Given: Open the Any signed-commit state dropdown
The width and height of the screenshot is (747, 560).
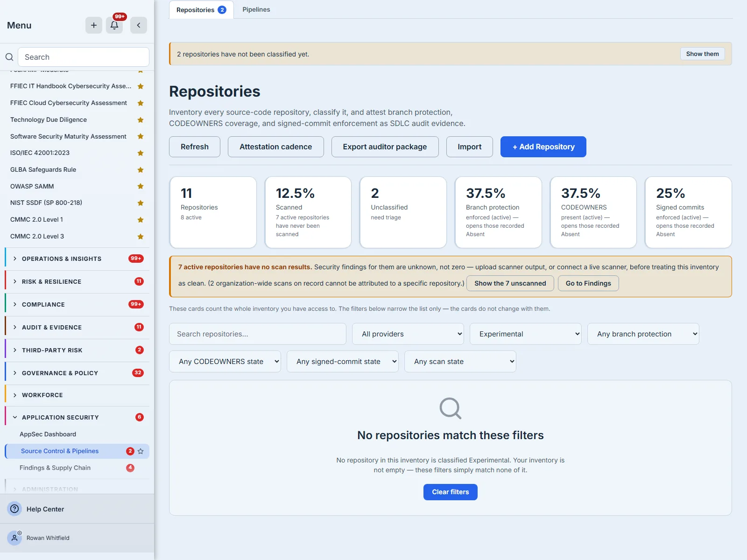Looking at the screenshot, I should point(343,362).
